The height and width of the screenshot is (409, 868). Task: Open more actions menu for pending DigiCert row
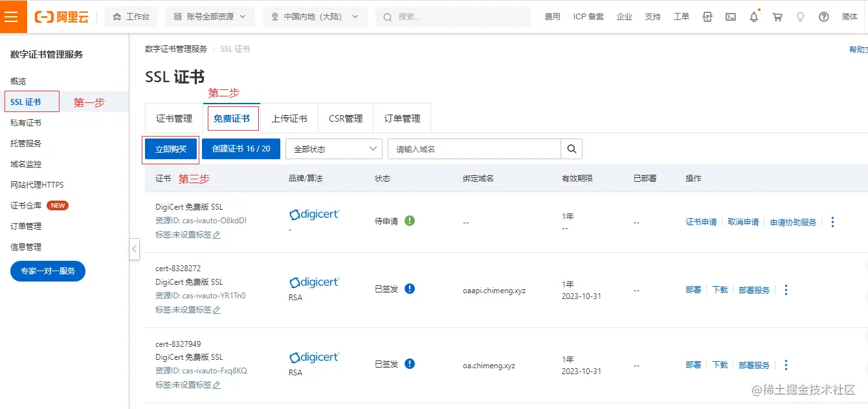832,222
